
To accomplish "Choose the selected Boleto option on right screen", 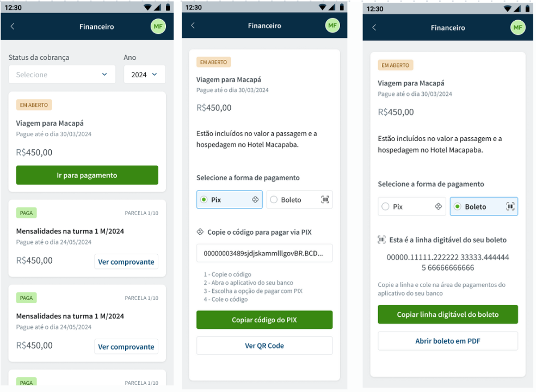I will click(x=484, y=206).
